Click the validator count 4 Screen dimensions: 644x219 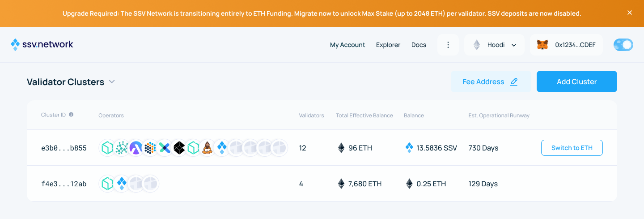pos(301,184)
